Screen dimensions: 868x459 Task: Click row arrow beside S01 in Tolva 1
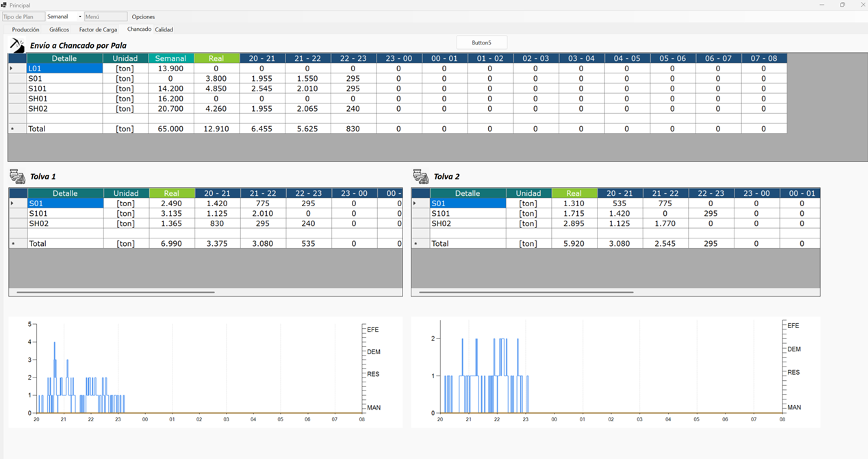pos(12,203)
